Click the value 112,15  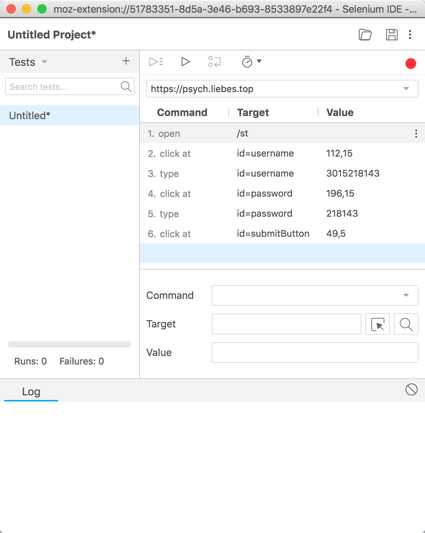[x=339, y=154]
